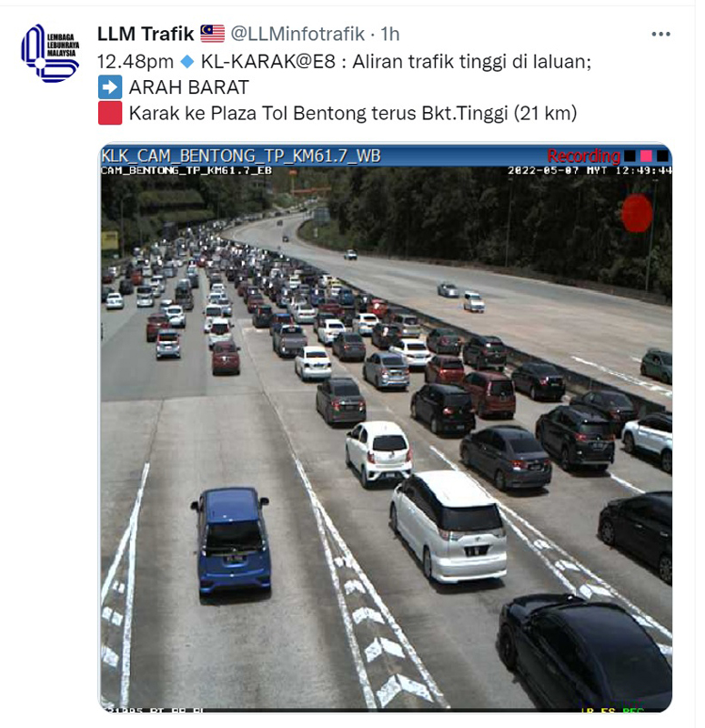The width and height of the screenshot is (705, 728).
Task: Click the ARAH BARAT text in the tweet
Action: pos(189,87)
